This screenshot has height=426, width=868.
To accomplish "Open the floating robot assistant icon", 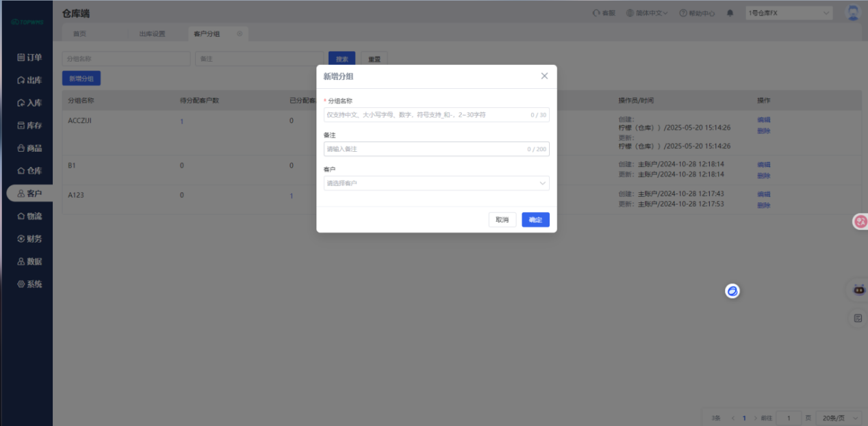I will 858,289.
